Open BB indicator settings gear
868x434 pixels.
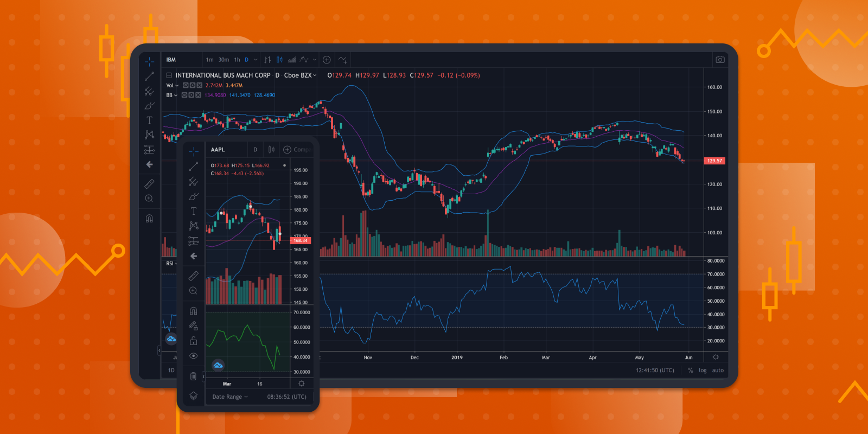pos(191,95)
